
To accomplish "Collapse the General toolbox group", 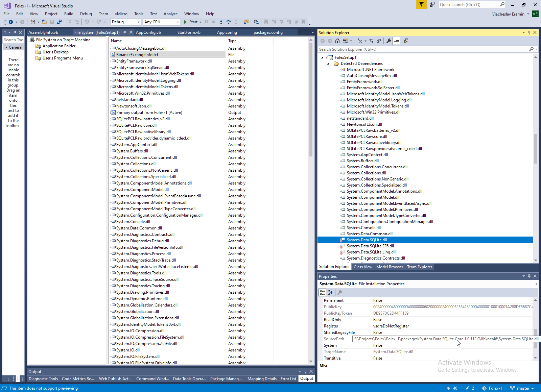I will pyautogui.click(x=6, y=47).
